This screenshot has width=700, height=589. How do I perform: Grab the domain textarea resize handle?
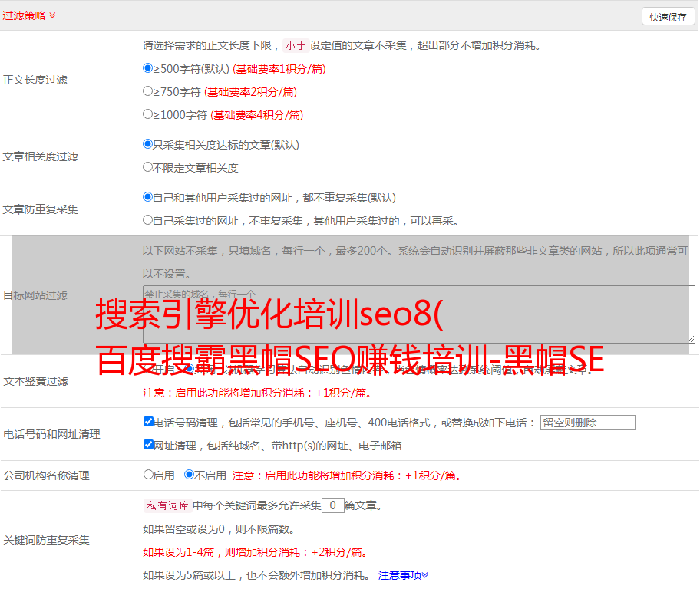point(691,338)
